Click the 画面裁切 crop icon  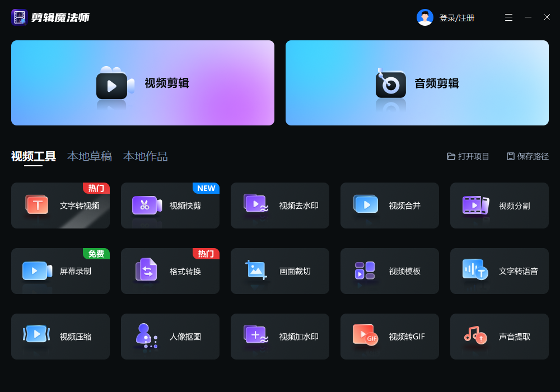[x=256, y=269]
